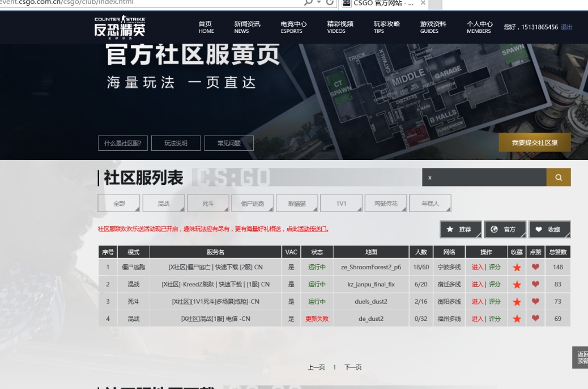
Task: Click the magnifier search icon in the server list
Action: (558, 177)
